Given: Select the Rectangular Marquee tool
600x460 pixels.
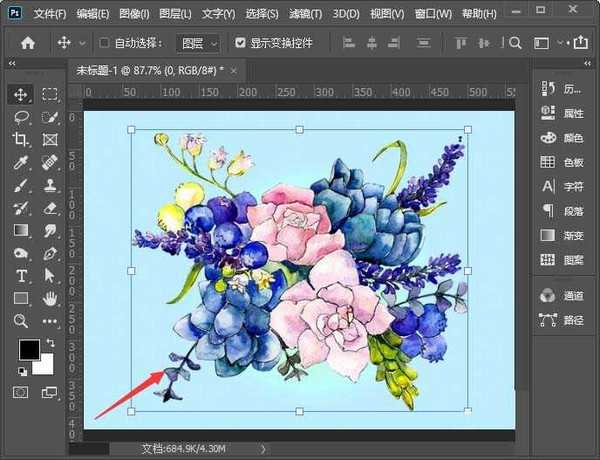Looking at the screenshot, I should pyautogui.click(x=50, y=95).
